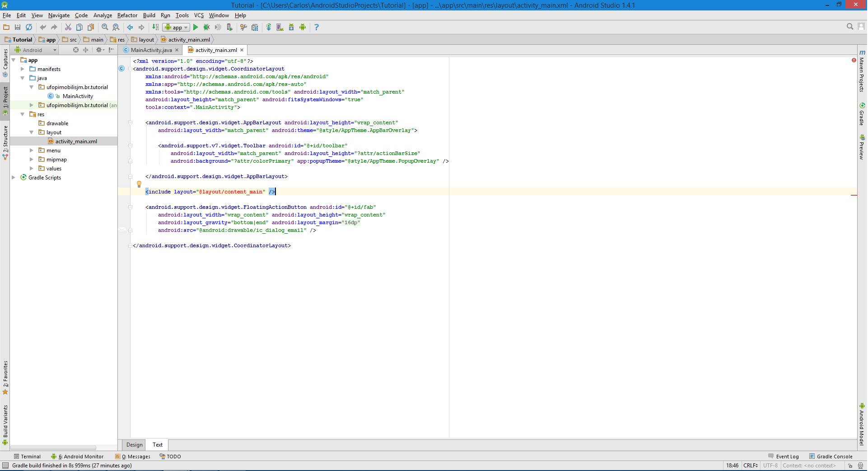The width and height of the screenshot is (868, 471).
Task: Expand the mipmap folder
Action: 32,160
